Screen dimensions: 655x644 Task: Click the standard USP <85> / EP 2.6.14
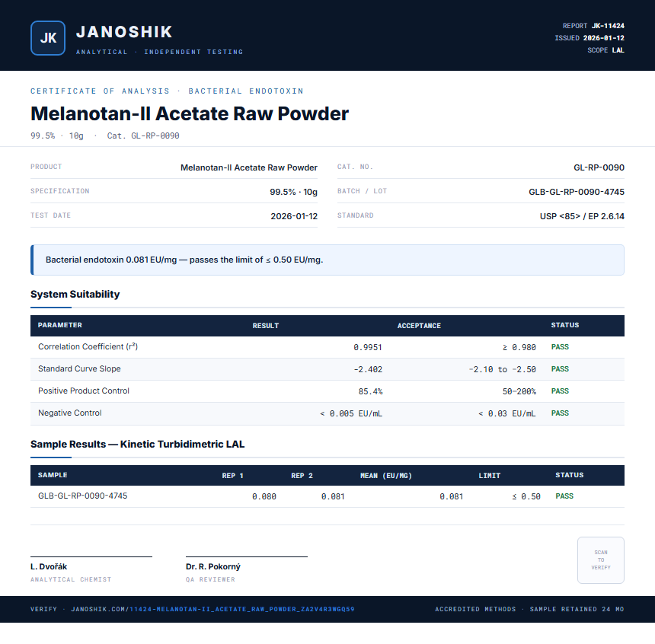(582, 216)
